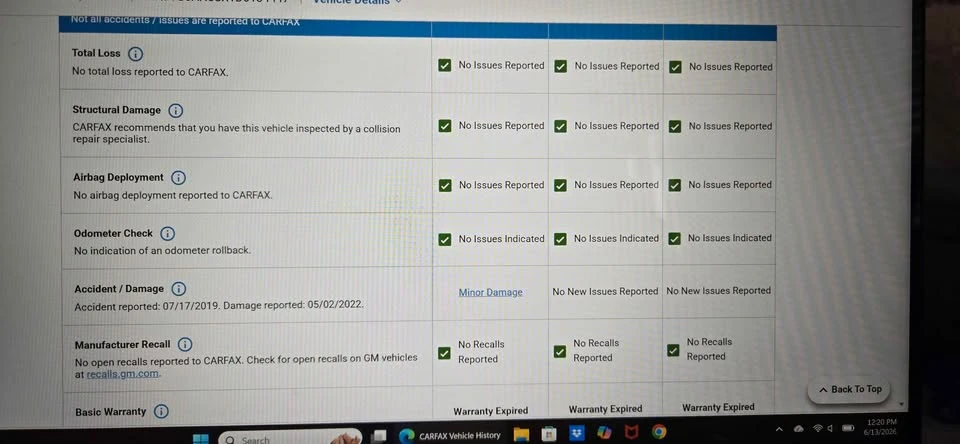
Task: Click Manufacturer Recall second owner checkmark
Action: pyautogui.click(x=560, y=352)
